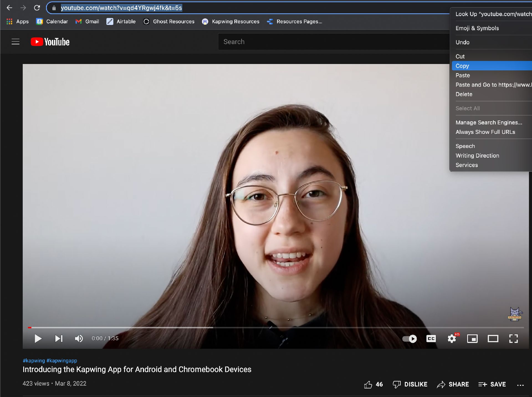Share this video
Viewport: 532px width, 397px height.
pyautogui.click(x=453, y=384)
